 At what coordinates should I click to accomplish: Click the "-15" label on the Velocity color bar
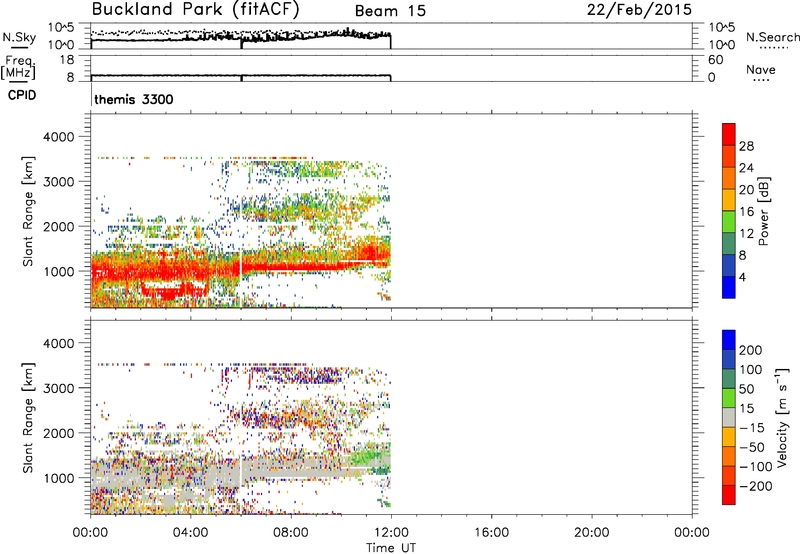[752, 428]
